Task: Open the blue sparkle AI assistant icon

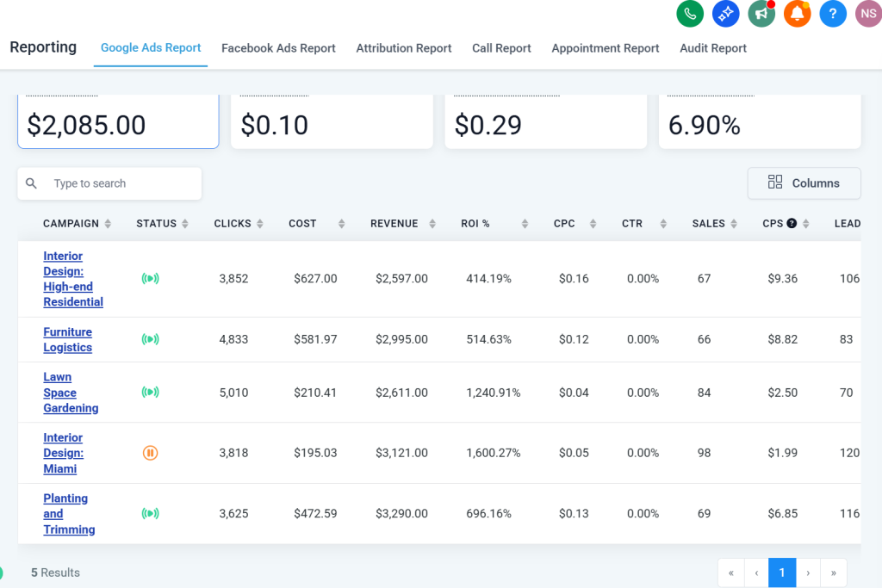Action: tap(725, 14)
